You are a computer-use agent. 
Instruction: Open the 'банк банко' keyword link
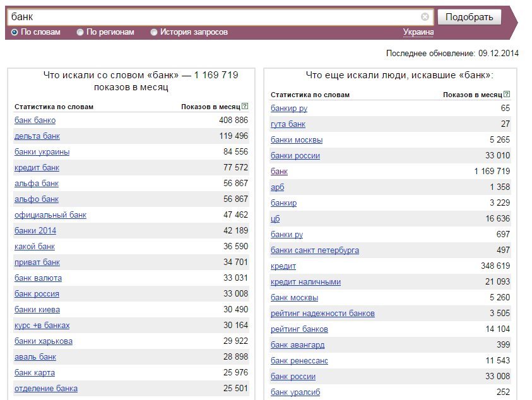point(35,121)
